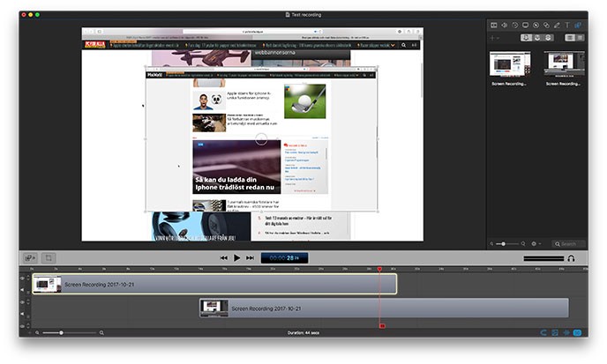Select the Media Library tab
The width and height of the screenshot is (607, 364).
(578, 26)
